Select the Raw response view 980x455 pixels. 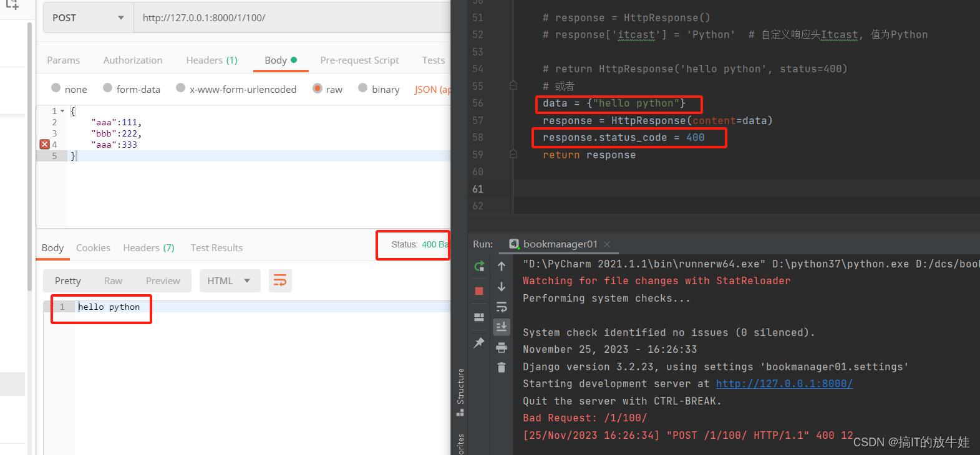pyautogui.click(x=113, y=281)
